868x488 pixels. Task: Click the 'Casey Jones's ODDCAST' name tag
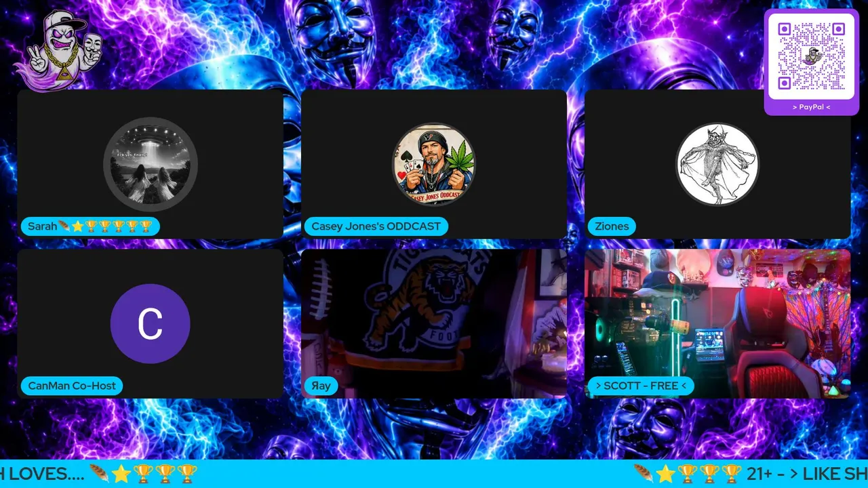pyautogui.click(x=376, y=226)
